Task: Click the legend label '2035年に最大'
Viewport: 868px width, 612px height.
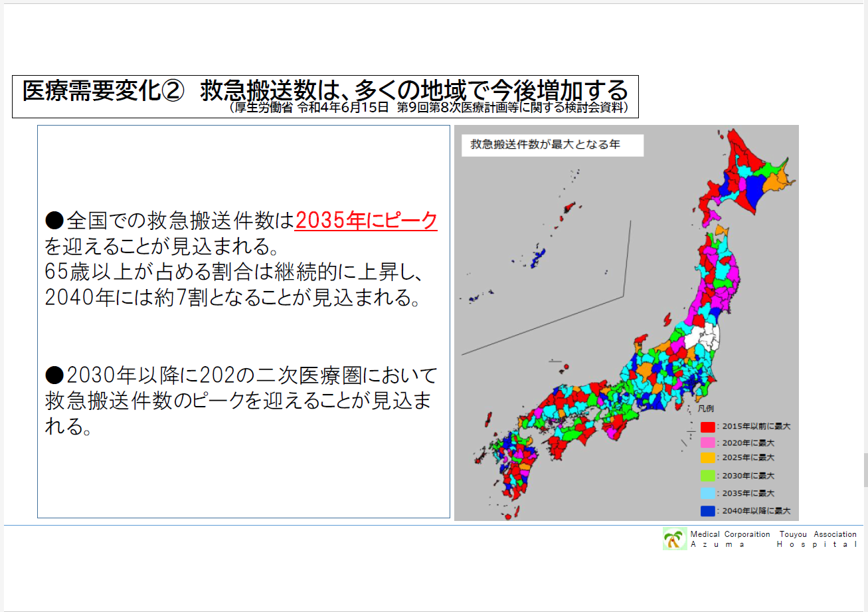Action: click(x=748, y=493)
